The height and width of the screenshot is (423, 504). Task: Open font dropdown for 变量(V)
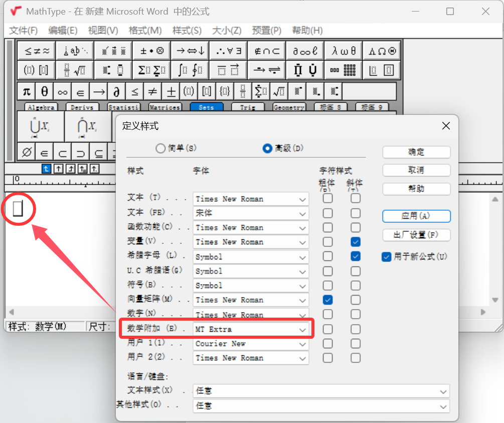(x=251, y=242)
